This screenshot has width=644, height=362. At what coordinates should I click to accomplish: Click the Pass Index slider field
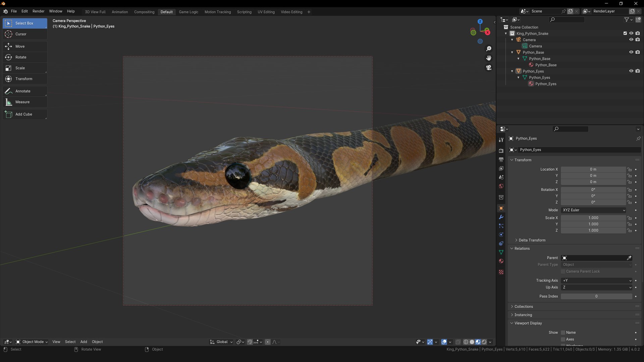click(x=596, y=296)
